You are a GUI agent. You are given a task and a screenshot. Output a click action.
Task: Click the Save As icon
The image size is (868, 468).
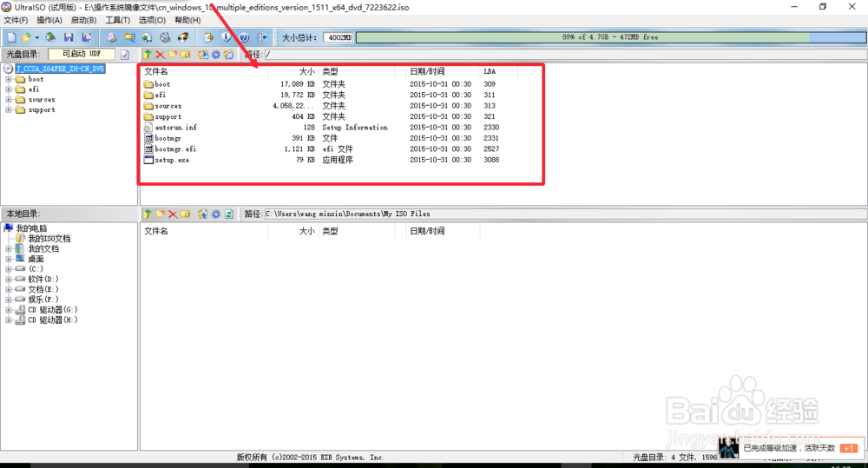tap(86, 37)
